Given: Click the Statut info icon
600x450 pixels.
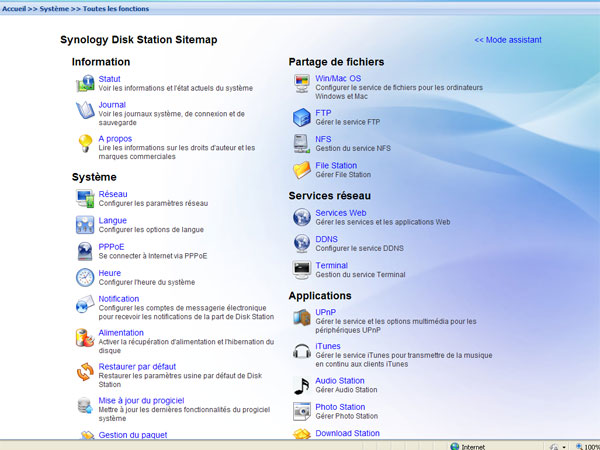Looking at the screenshot, I should 85,83.
